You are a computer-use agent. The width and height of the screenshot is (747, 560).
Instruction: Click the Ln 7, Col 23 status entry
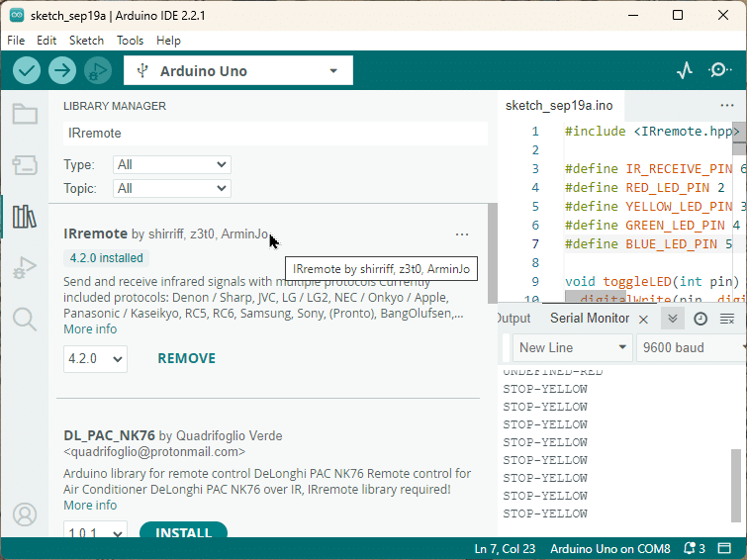[x=505, y=548]
